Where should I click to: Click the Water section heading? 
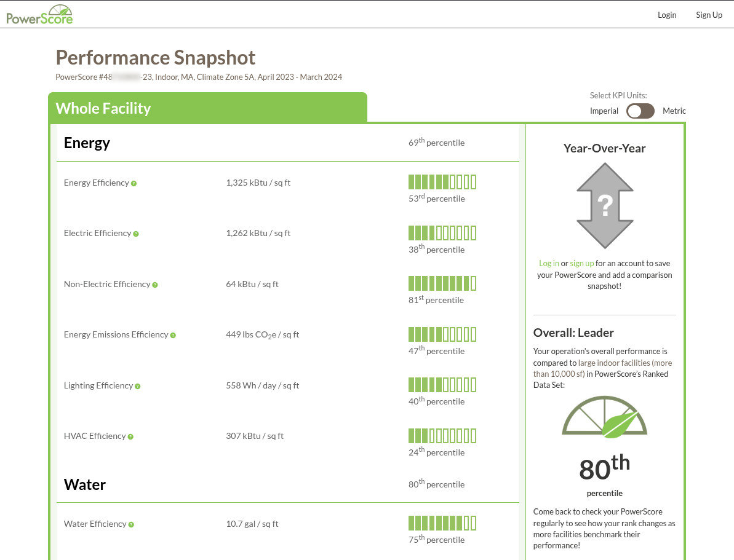click(85, 484)
